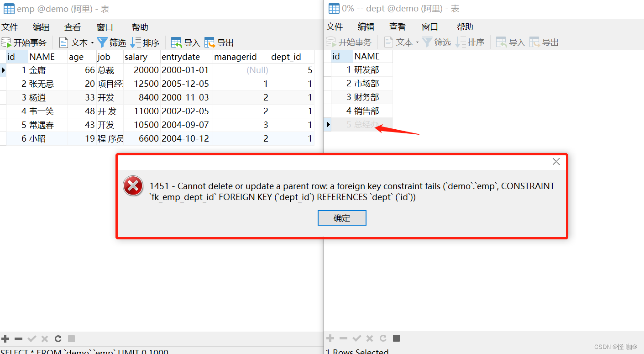Click salary cell 12500
Screen dimensions: 644x354
[x=142, y=84]
